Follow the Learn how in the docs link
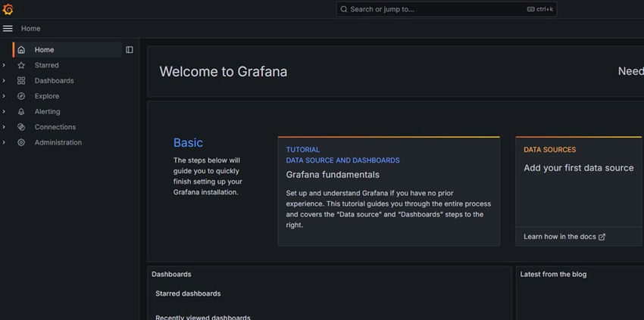Viewport: 644px width, 320px height. coord(564,237)
